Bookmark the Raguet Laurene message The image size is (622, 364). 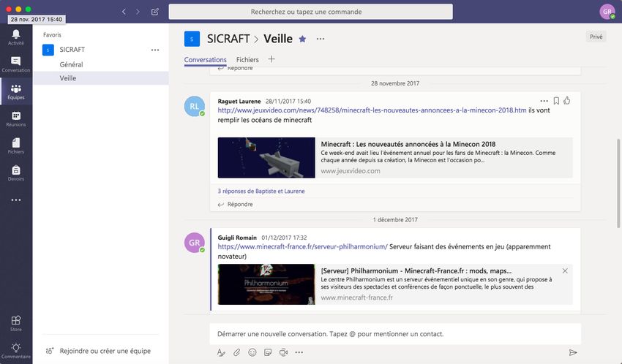[x=556, y=101]
